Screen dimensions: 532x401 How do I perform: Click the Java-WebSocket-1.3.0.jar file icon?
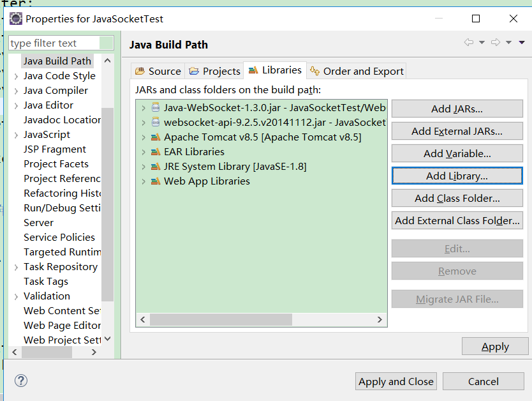pos(156,108)
